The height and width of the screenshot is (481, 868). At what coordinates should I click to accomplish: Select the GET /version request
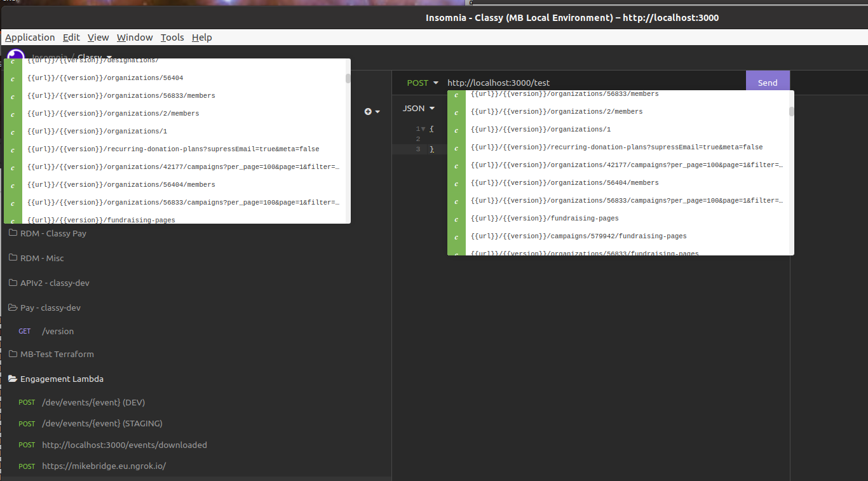[58, 331]
